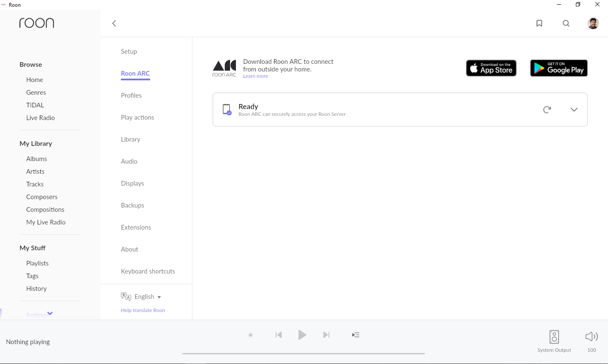Image resolution: width=608 pixels, height=364 pixels.
Task: Open the Backups settings tab
Action: (132, 205)
